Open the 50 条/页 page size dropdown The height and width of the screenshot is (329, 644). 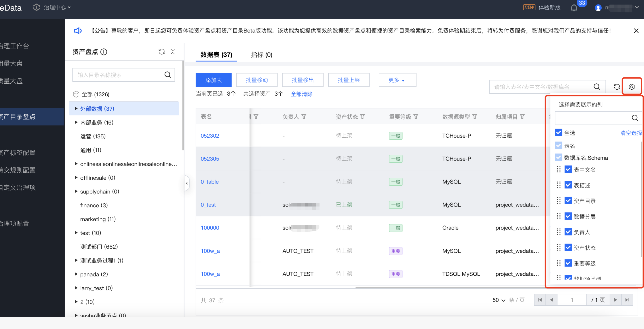(499, 300)
